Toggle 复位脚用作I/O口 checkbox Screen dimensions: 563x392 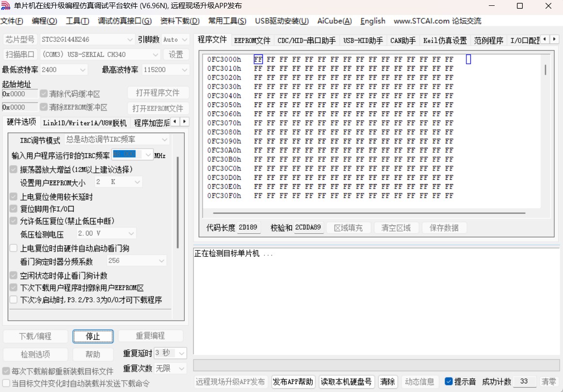pos(14,209)
